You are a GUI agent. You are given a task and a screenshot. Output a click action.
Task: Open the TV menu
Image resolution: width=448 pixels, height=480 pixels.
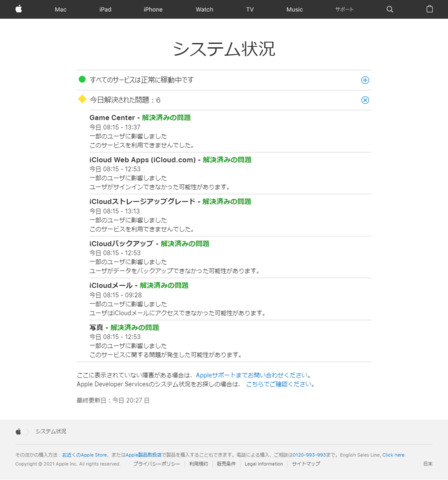click(250, 9)
